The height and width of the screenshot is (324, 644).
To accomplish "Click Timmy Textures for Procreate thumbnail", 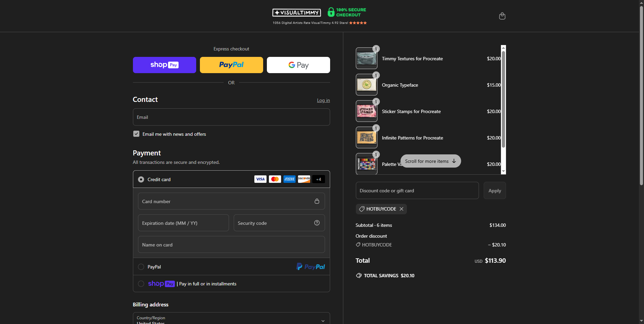I will click(x=367, y=58).
